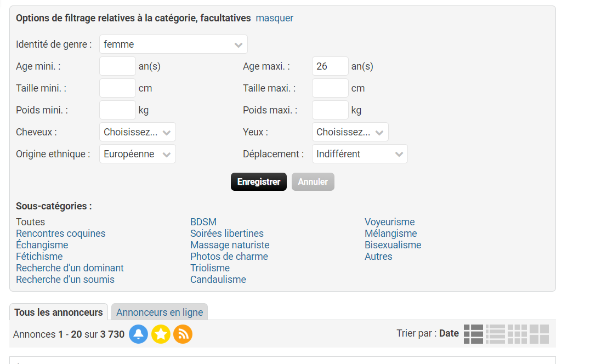Click the Age mini input field
This screenshot has width=596, height=364.
pos(117,66)
